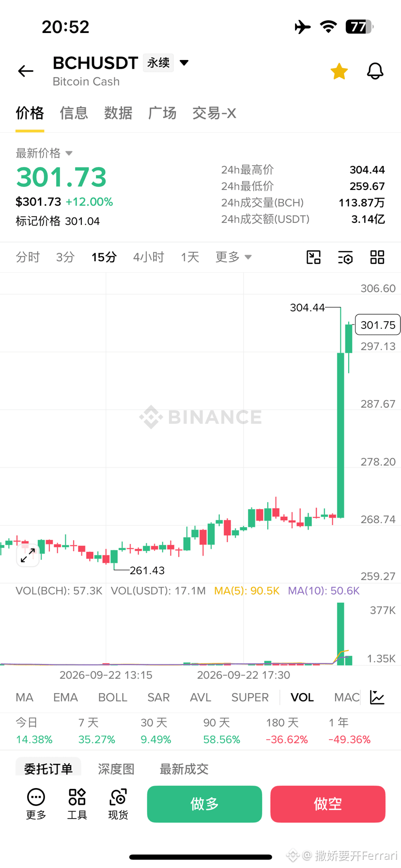Tap the green 做多 button
401x868 pixels.
click(x=204, y=804)
